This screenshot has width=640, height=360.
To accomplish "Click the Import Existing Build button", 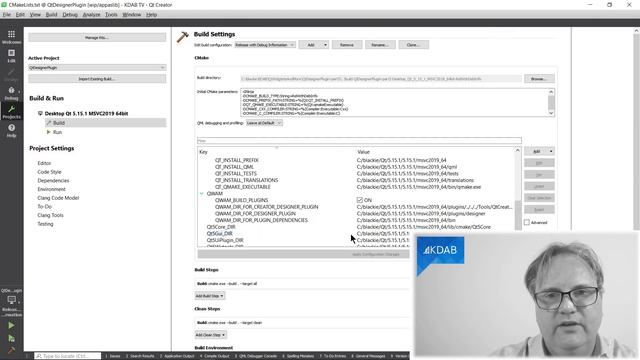I will click(x=97, y=79).
